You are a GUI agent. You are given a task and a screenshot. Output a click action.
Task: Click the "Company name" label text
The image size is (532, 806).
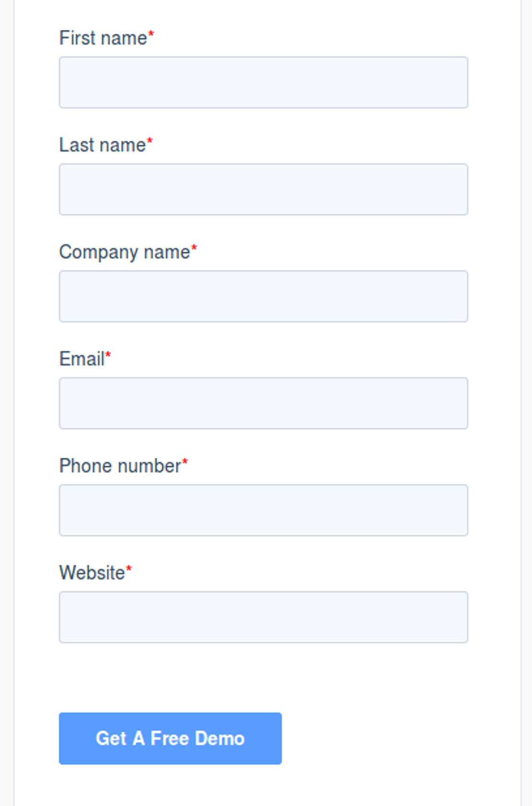click(x=124, y=252)
